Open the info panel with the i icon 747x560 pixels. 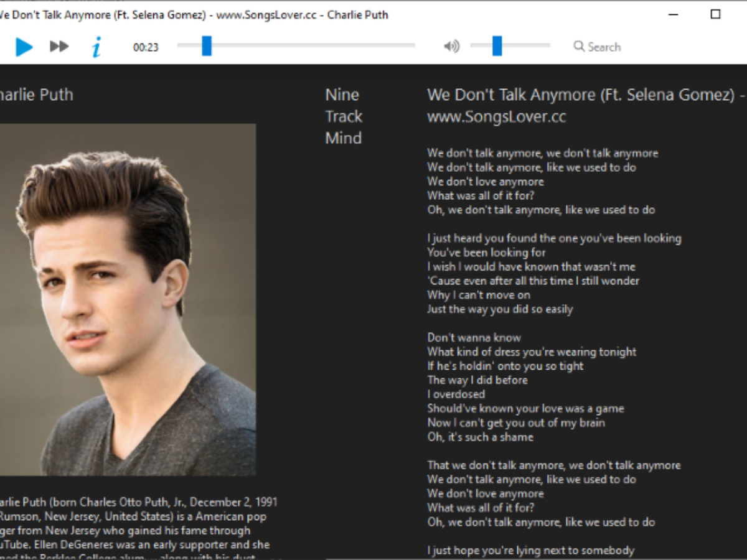click(96, 47)
